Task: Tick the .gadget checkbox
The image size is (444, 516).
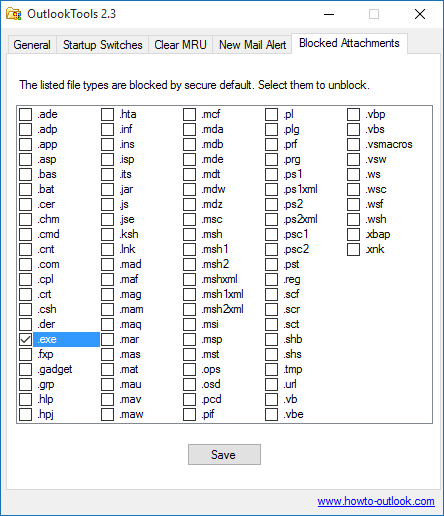Action: click(25, 369)
